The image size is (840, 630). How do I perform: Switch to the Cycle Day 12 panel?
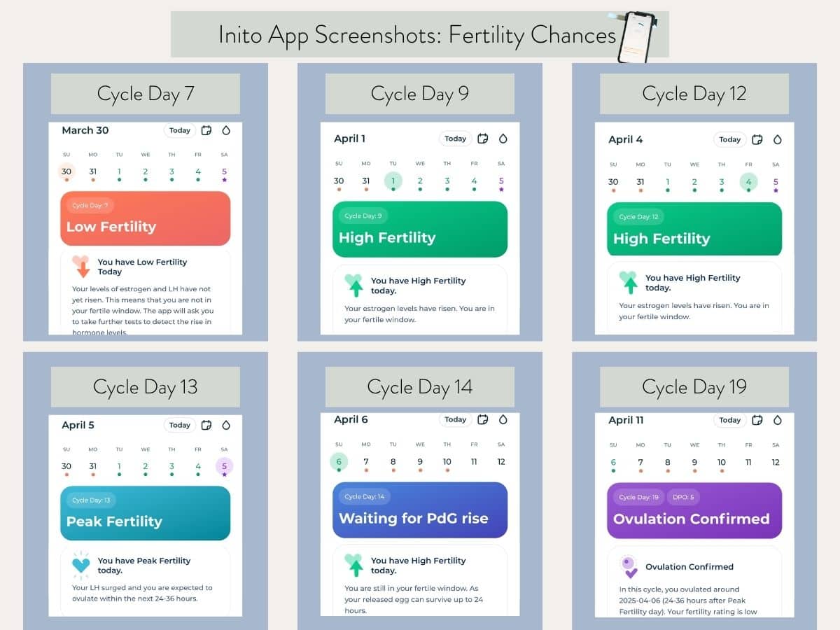[x=694, y=93]
